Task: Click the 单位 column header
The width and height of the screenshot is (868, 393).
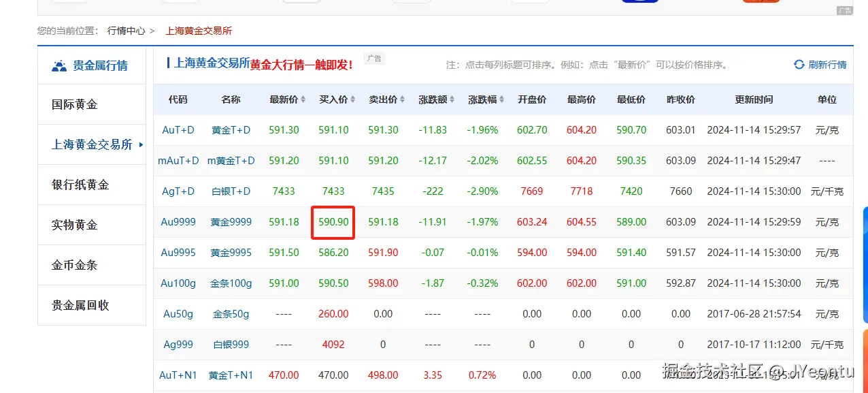Action: [827, 99]
